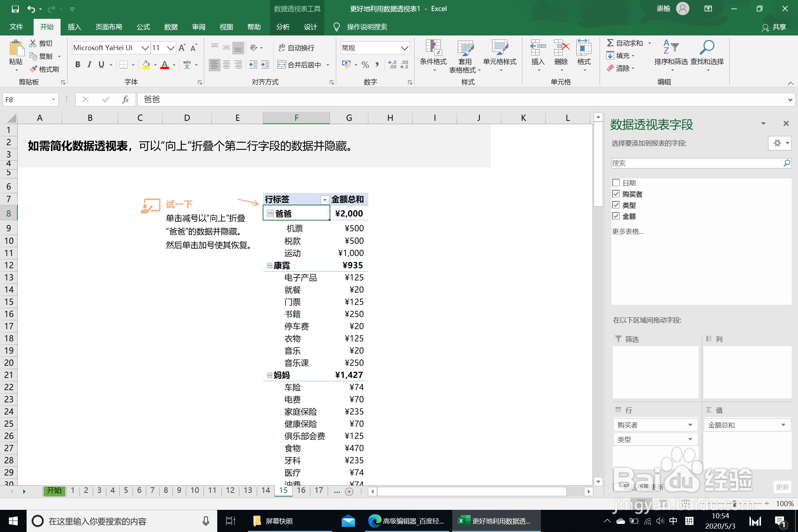Collapse the 康霓 group minus button
The height and width of the screenshot is (532, 798).
[269, 265]
